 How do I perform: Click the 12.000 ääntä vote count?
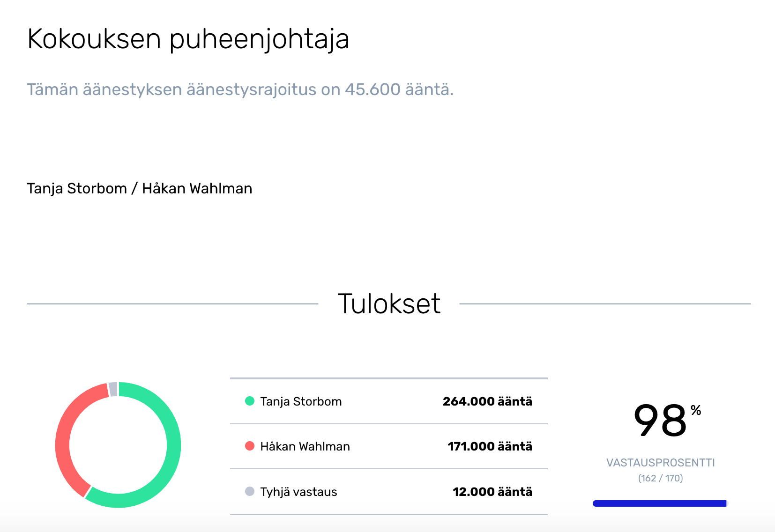(x=492, y=492)
